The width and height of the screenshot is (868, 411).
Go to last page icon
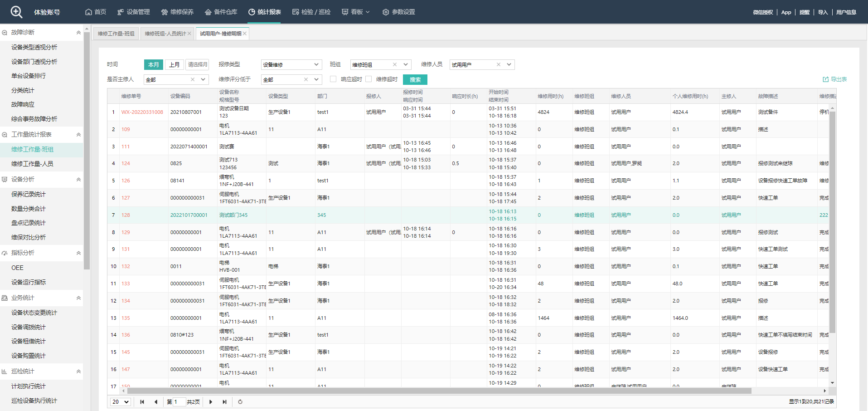pos(224,402)
